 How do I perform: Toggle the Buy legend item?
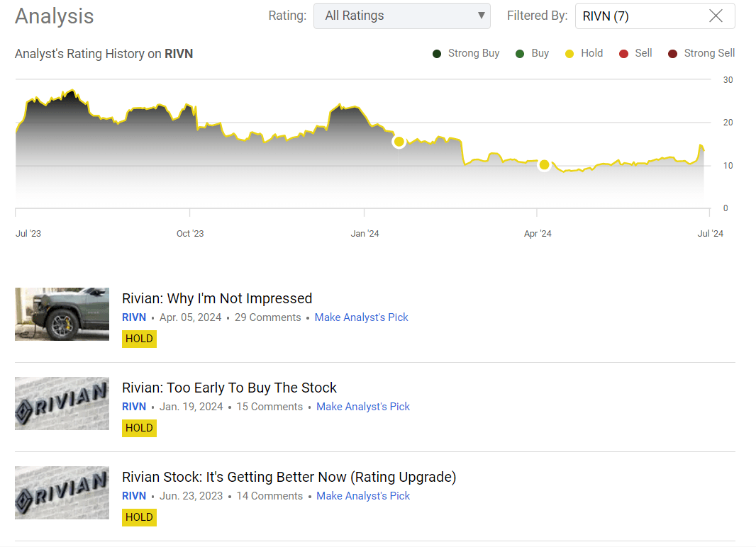533,53
